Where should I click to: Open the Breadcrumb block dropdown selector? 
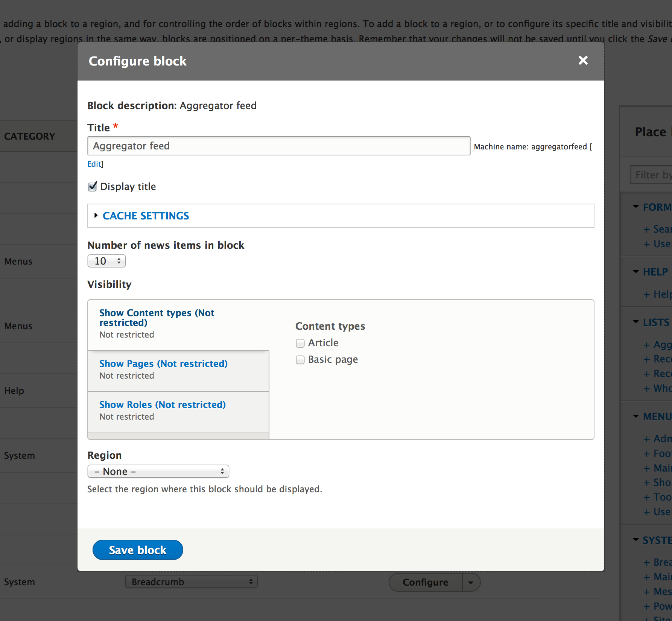pos(191,582)
